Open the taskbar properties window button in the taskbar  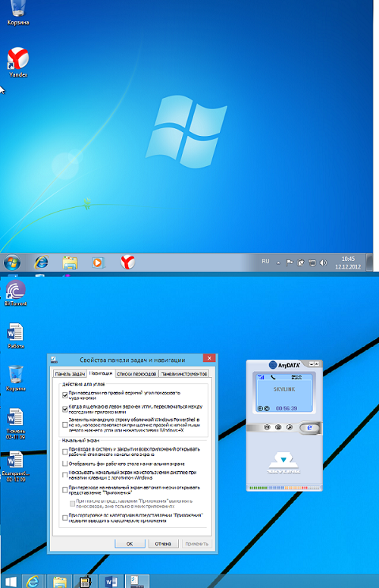click(136, 581)
